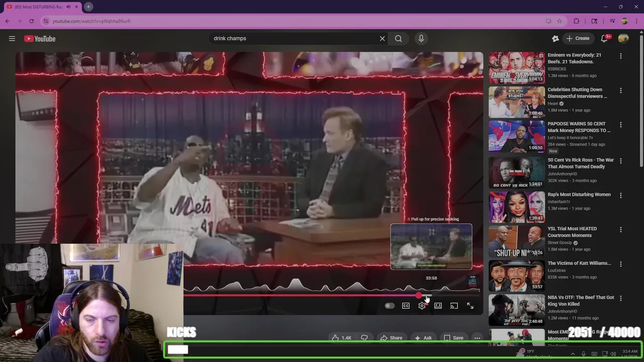Open the Chrome three-dot menu
The height and width of the screenshot is (362, 644).
coord(636,21)
